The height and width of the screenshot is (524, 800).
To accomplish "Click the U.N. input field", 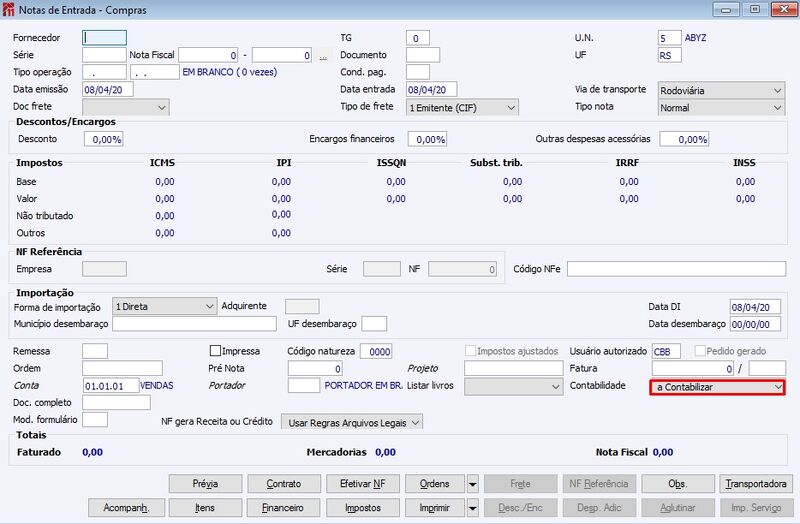I will tap(669, 38).
